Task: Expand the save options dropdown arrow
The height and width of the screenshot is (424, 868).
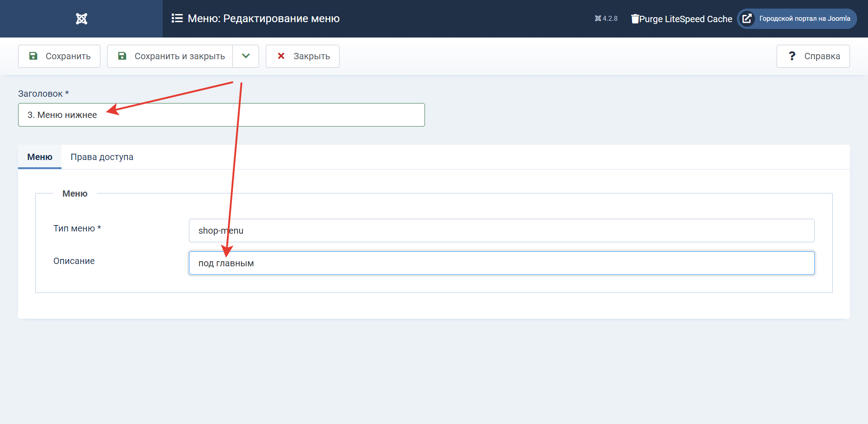Action: (x=245, y=56)
